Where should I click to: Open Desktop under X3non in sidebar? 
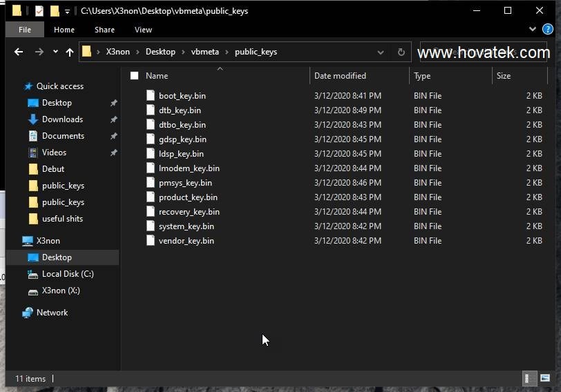coord(57,257)
